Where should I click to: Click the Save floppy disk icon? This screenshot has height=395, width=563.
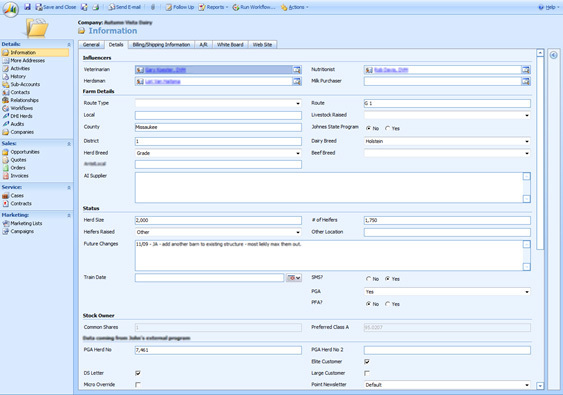click(x=27, y=7)
